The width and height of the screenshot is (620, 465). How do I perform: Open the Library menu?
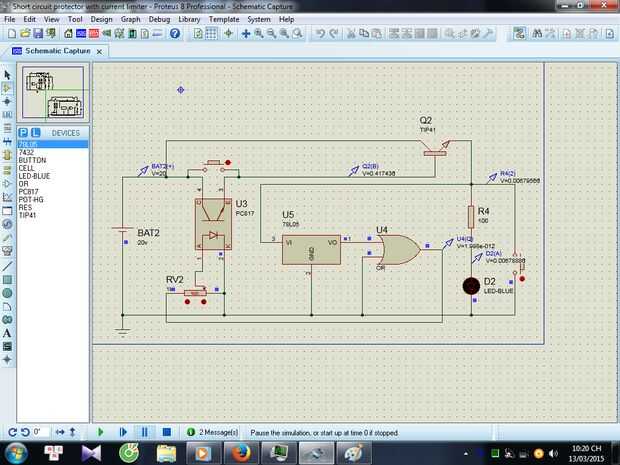pyautogui.click(x=192, y=18)
